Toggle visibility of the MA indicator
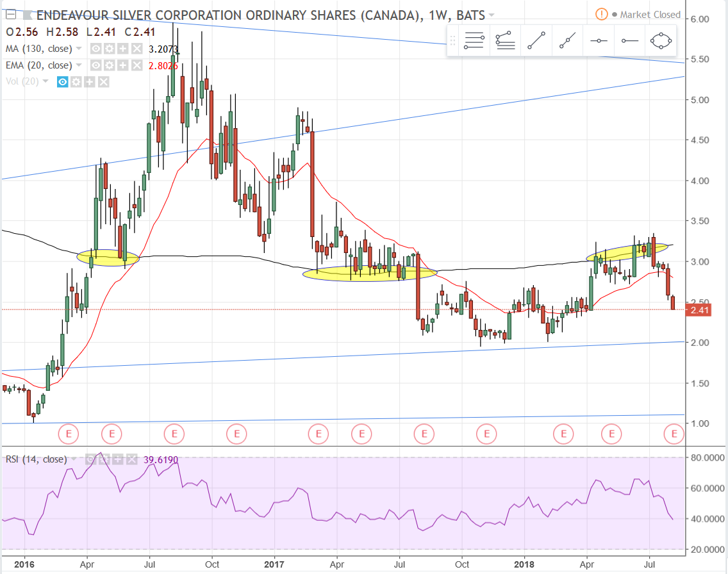Viewport: 728px width, 574px height. pyautogui.click(x=95, y=49)
